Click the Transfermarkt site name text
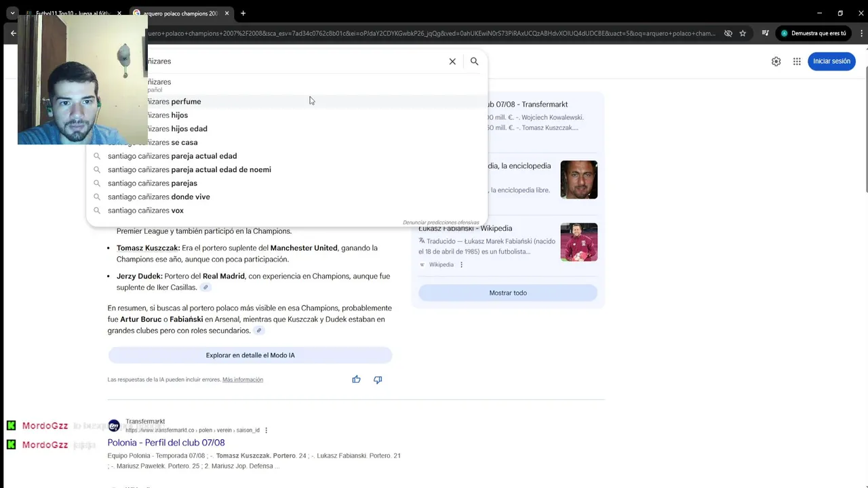 point(145,422)
